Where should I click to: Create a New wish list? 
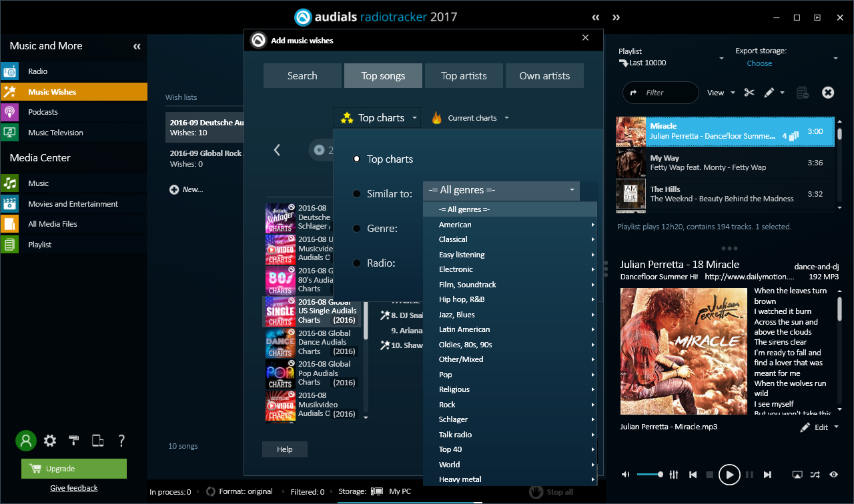click(x=186, y=189)
